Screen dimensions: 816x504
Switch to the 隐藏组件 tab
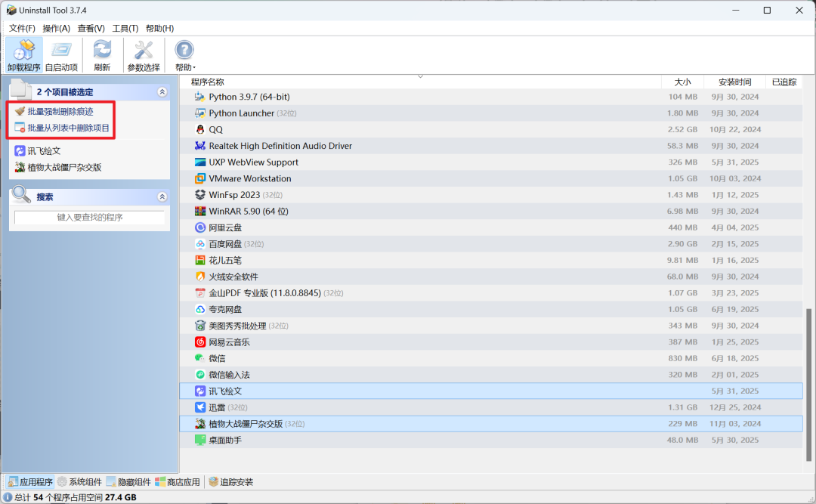(128, 482)
